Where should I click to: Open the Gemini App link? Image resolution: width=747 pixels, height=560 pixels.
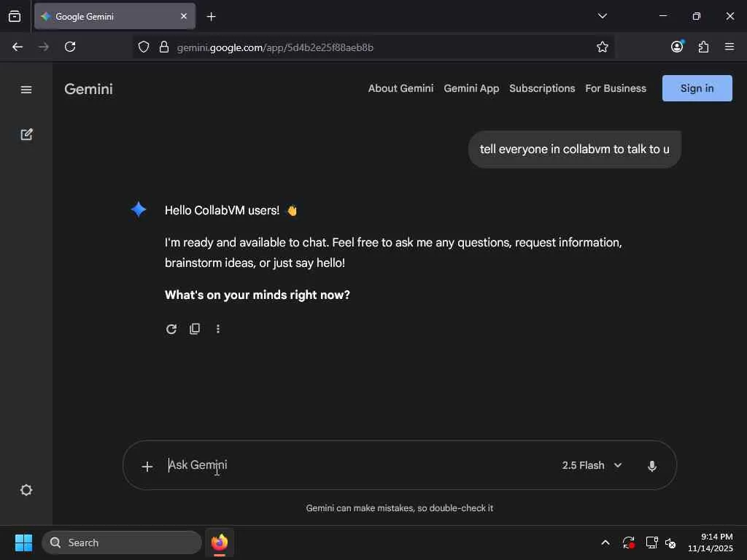pyautogui.click(x=471, y=88)
